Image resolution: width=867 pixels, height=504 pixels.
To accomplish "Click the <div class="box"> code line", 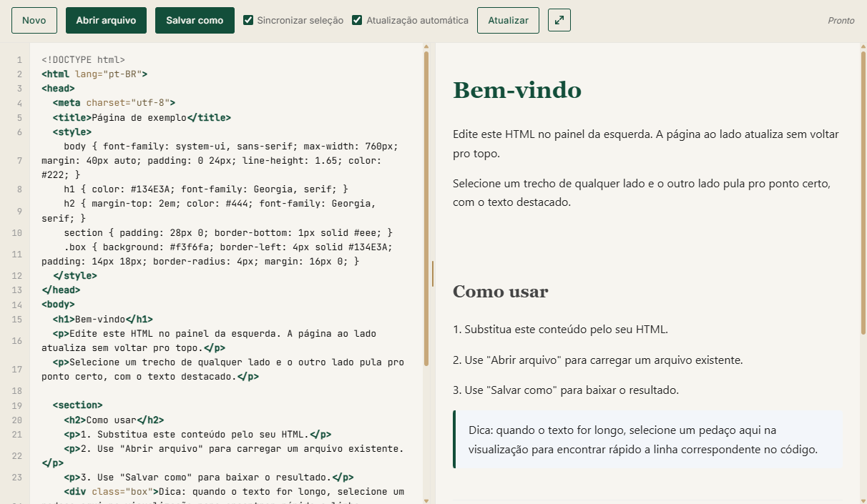I will coord(233,492).
